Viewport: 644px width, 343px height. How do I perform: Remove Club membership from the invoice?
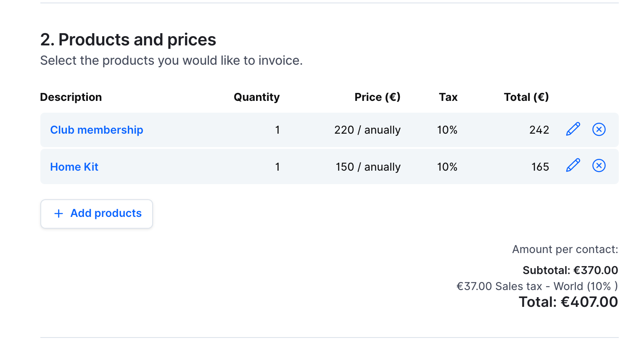(x=599, y=129)
